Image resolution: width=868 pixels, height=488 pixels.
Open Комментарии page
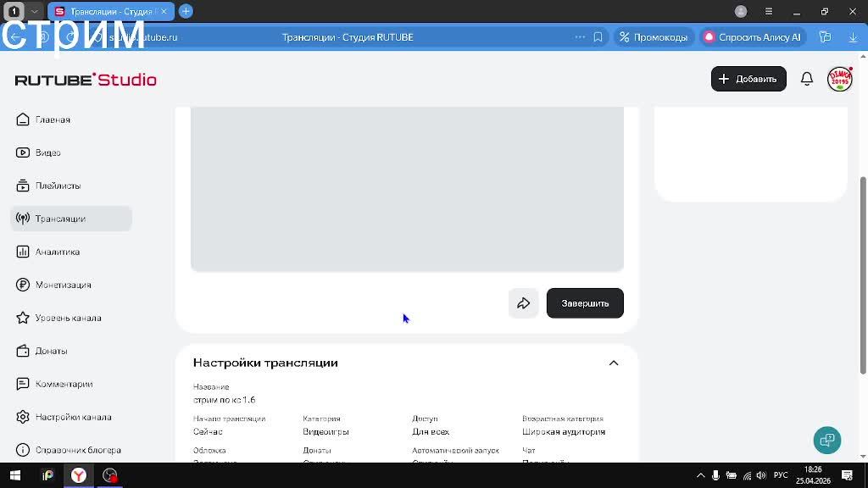(x=64, y=384)
